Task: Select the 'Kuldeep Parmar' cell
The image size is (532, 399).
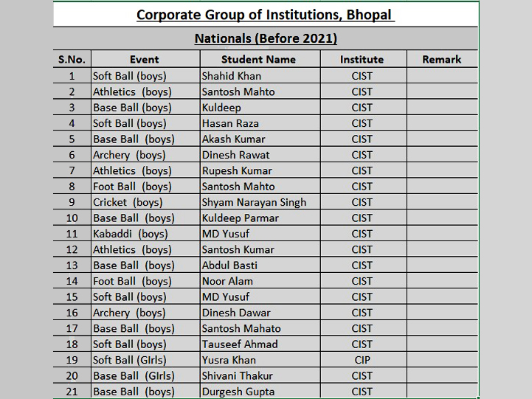Action: [260, 218]
